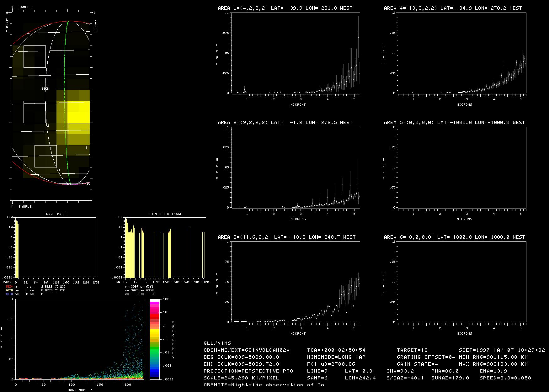This screenshot has width=549, height=392.
Task: Open the STRETCHED IMAGE histogram plot
Action: pos(165,247)
